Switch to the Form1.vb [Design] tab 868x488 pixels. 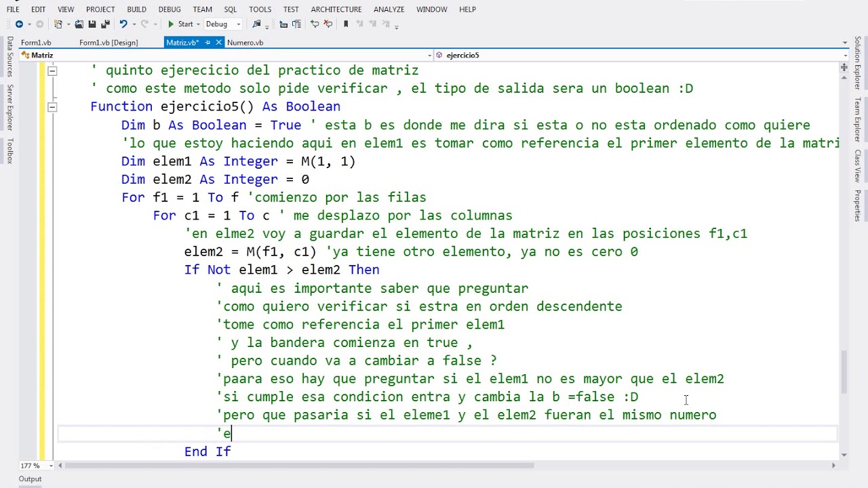[x=108, y=42]
